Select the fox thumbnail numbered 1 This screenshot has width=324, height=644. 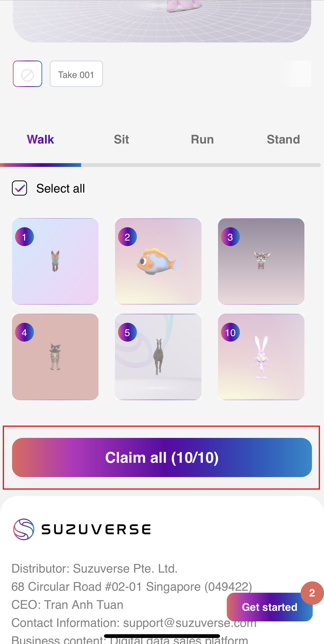tap(55, 261)
